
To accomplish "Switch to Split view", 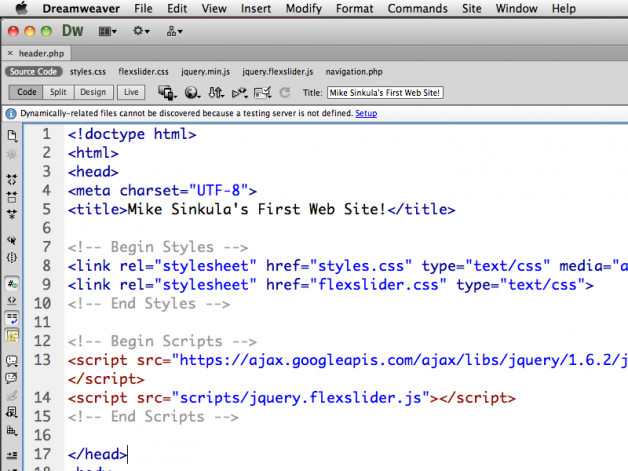I will [58, 92].
